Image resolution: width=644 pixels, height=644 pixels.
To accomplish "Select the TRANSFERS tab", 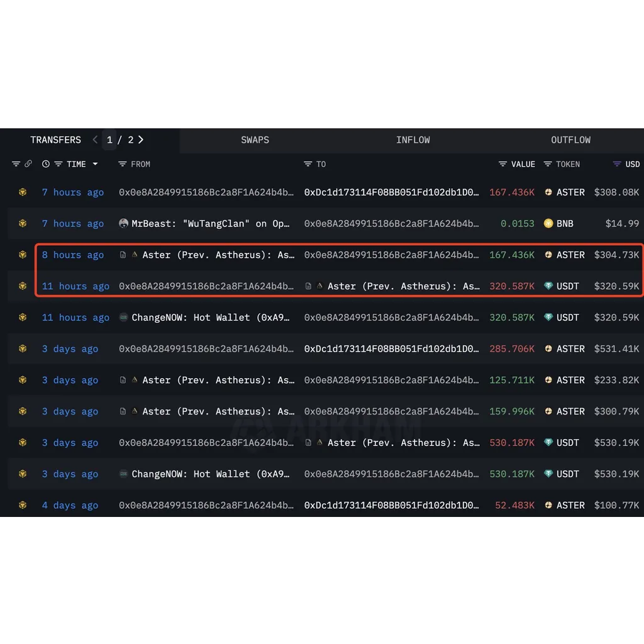I will pos(56,140).
